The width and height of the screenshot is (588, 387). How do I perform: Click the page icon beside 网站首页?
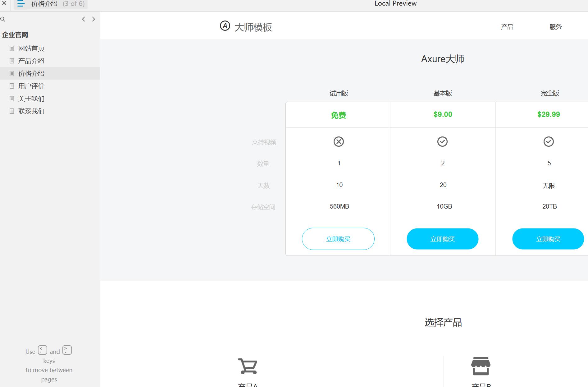12,48
